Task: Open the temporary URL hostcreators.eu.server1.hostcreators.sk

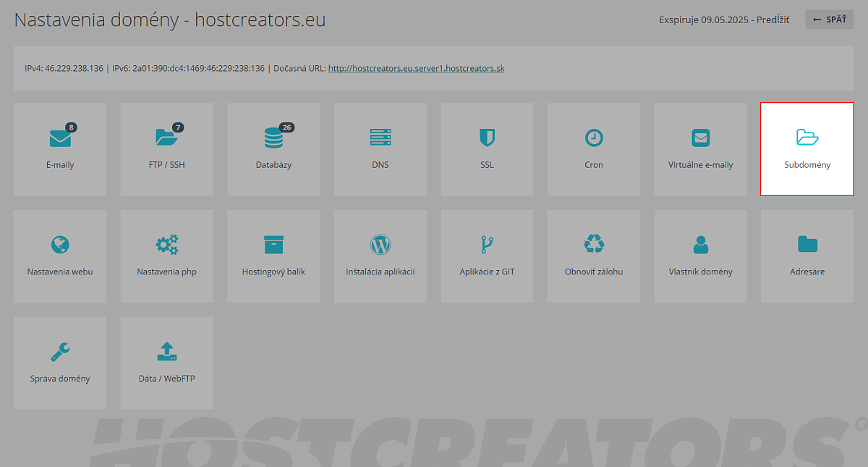Action: 417,69
